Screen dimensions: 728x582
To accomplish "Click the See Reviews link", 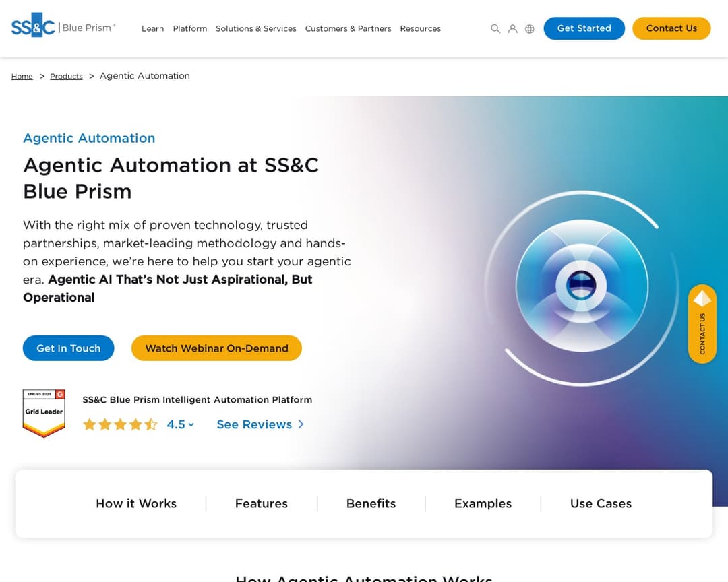I will point(253,424).
